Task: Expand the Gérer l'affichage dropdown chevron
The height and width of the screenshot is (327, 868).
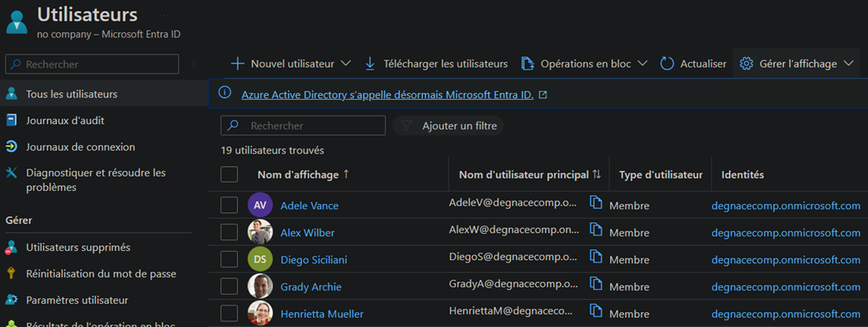Action: tap(849, 64)
